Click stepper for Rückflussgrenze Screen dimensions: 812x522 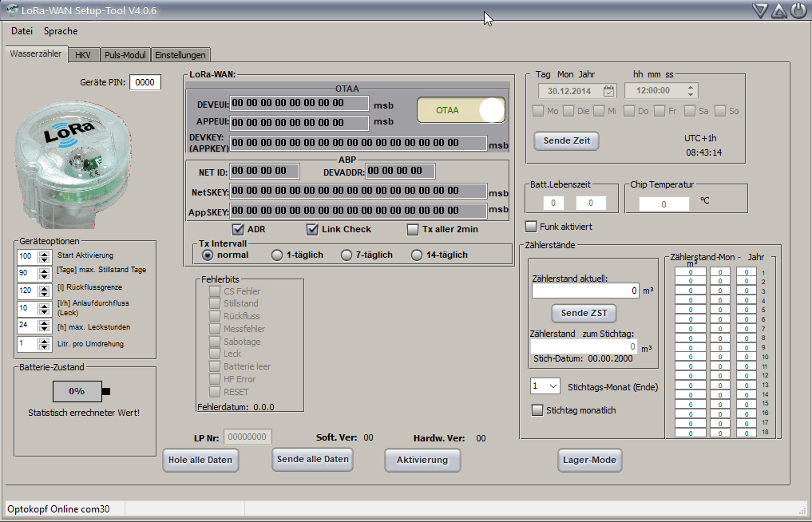point(45,291)
